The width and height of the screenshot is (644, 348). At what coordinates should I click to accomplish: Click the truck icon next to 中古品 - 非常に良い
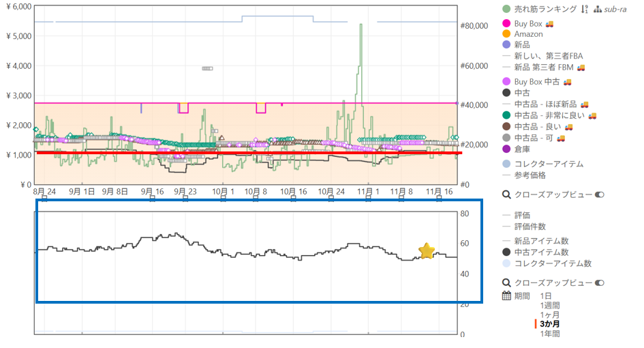(592, 115)
